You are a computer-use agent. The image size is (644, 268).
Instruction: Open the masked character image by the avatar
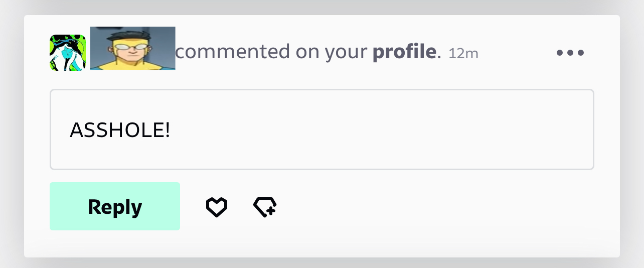click(x=133, y=48)
